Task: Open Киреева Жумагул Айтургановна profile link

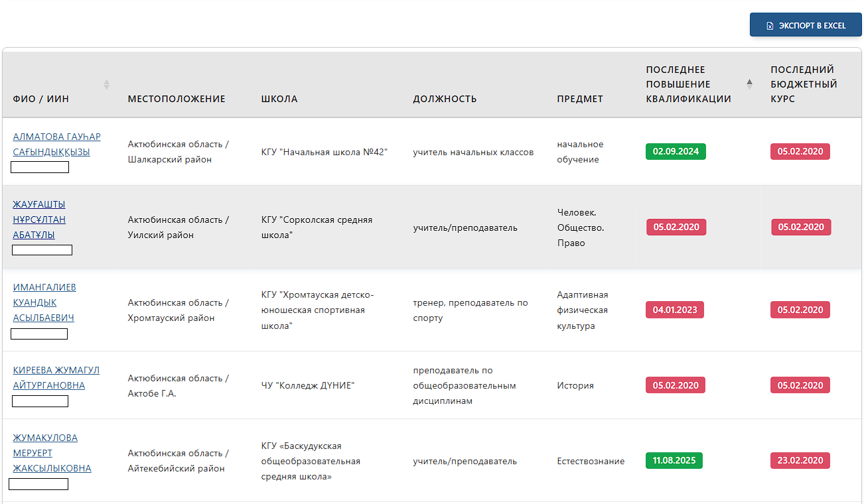Action: 56,378
